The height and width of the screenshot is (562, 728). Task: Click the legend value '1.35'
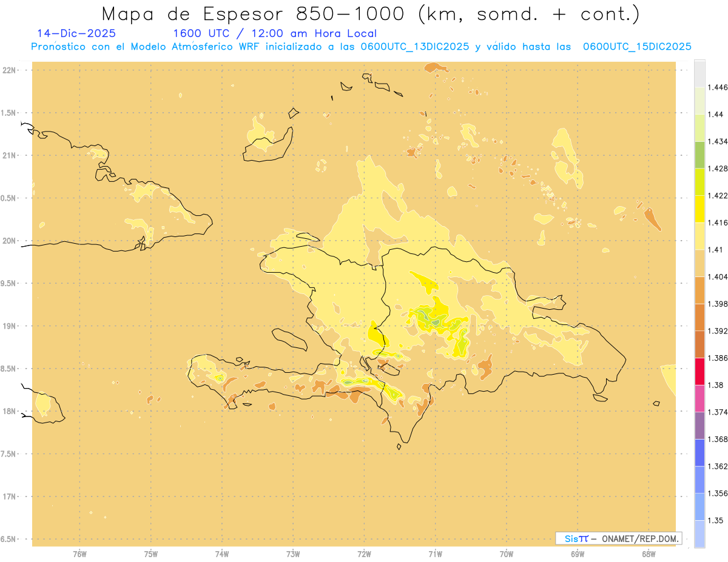coord(715,520)
